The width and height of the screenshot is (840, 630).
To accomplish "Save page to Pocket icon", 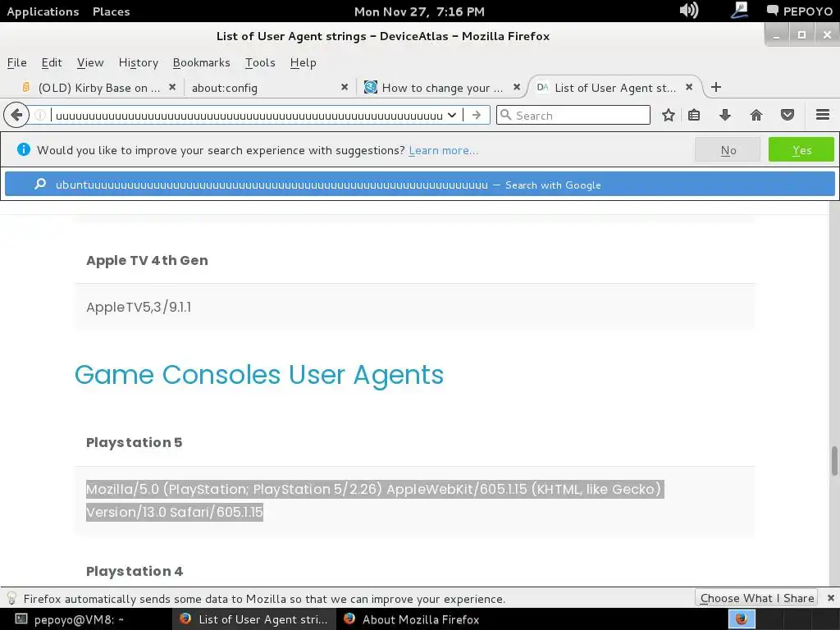I will 787,115.
